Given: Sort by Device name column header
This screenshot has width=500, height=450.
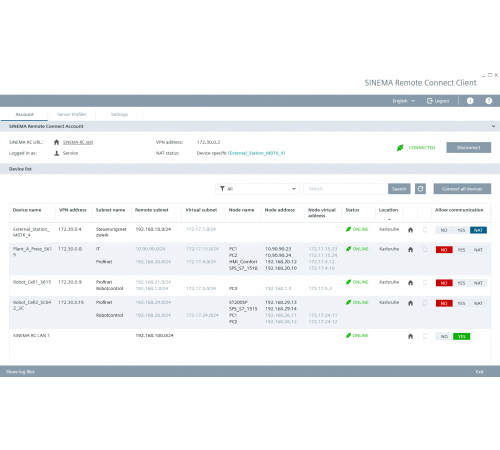Looking at the screenshot, I should coord(27,210).
